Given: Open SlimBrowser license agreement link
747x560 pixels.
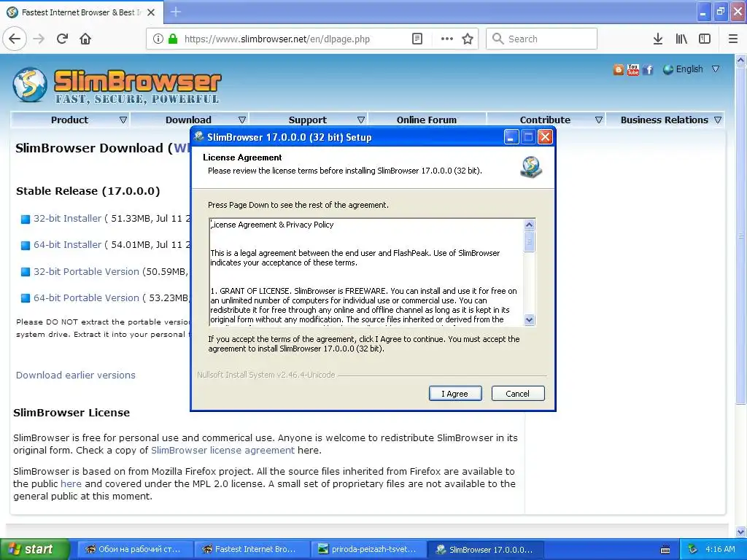Looking at the screenshot, I should click(x=222, y=451).
